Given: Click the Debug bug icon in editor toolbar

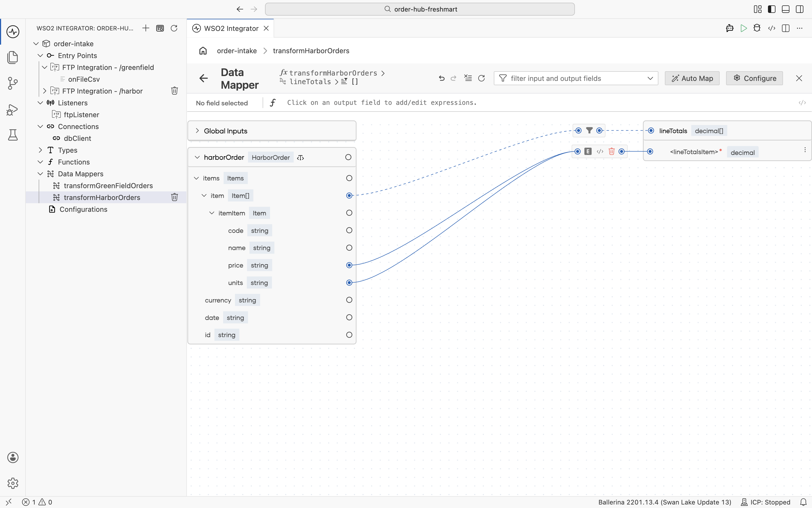Looking at the screenshot, I should [x=757, y=28].
